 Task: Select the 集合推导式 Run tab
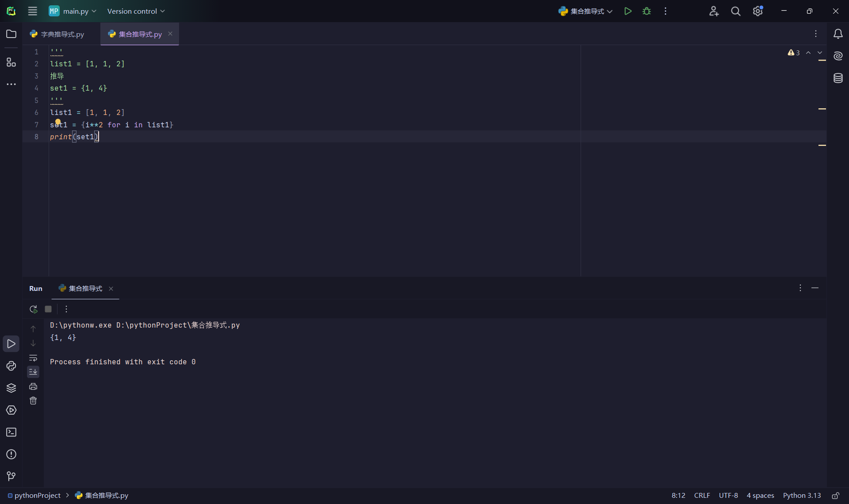point(85,288)
